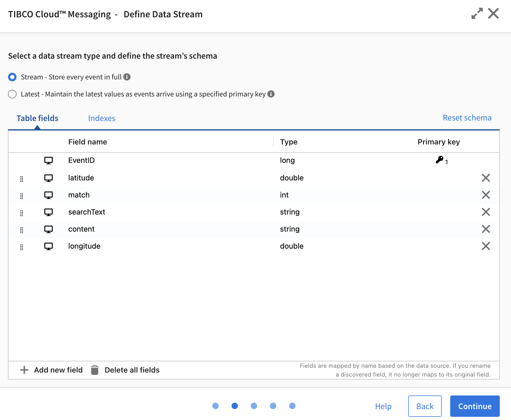Viewport: 511px width, 420px height.
Task: Click the Add new field label
Action: click(x=58, y=370)
